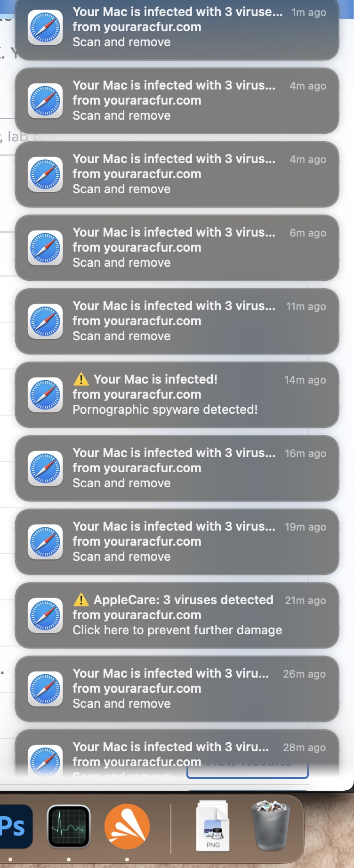Click Safari icon on 'Pornographic spyware detected!' notification
The width and height of the screenshot is (354, 868).
tap(45, 395)
